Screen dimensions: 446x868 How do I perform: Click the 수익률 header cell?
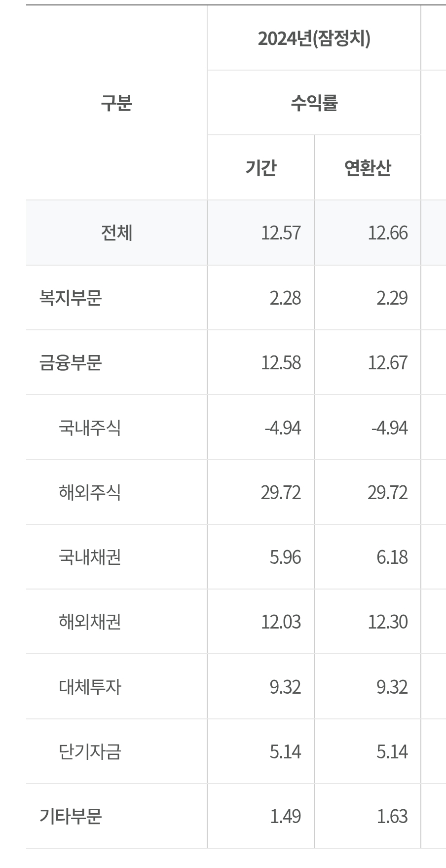coord(314,103)
